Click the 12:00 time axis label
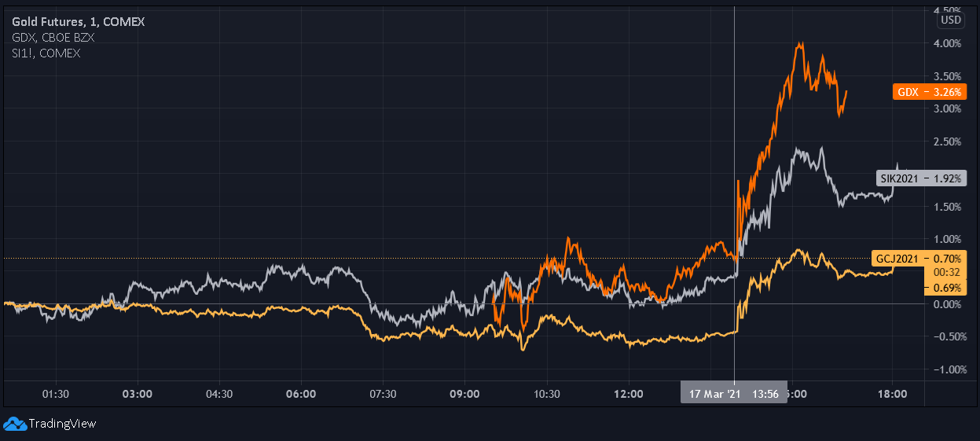Viewport: 980px width, 441px height. tap(629, 393)
